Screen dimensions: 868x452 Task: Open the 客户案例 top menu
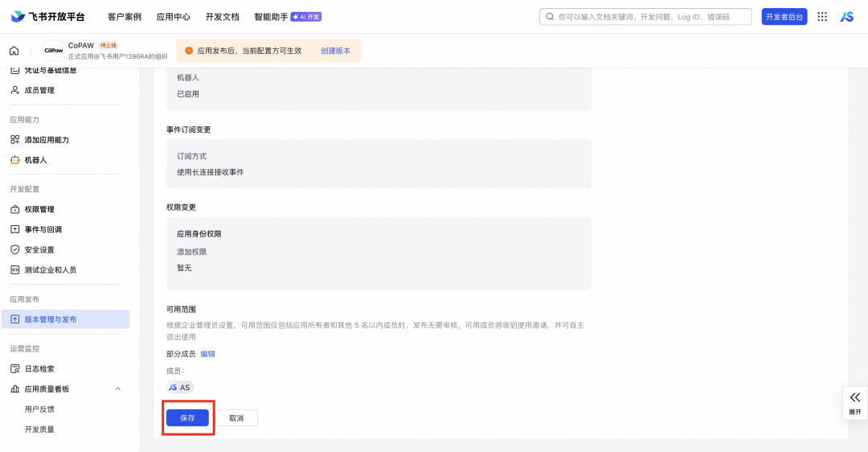click(x=125, y=16)
